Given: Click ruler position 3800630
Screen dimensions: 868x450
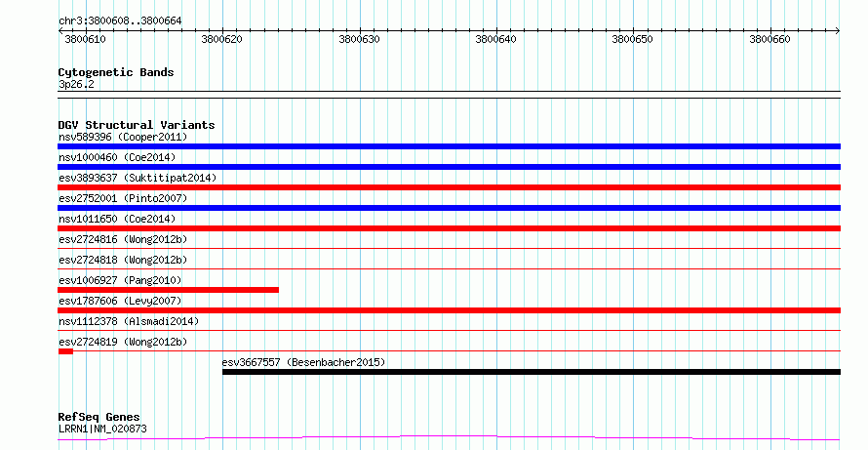Looking at the screenshot, I should click(x=359, y=39).
